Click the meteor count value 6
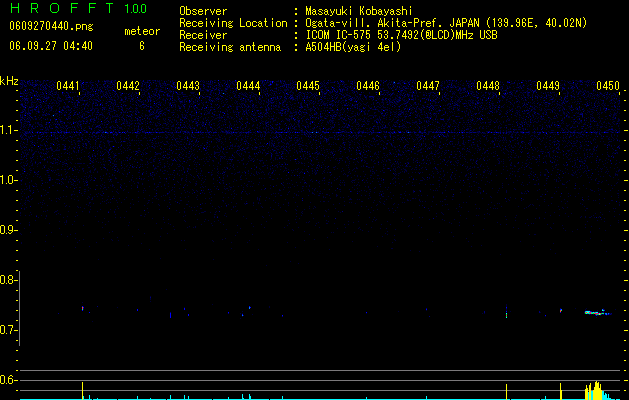Viewport: 629px width, 400px height. tap(142, 46)
